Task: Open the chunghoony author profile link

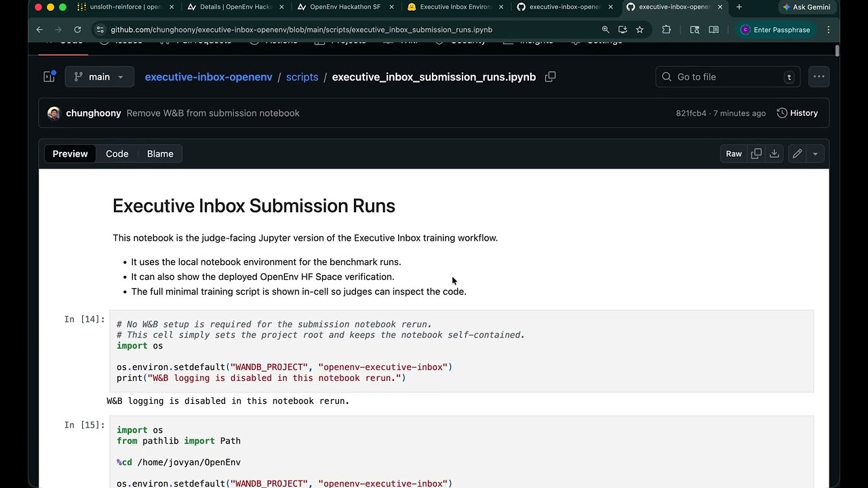Action: pos(94,113)
